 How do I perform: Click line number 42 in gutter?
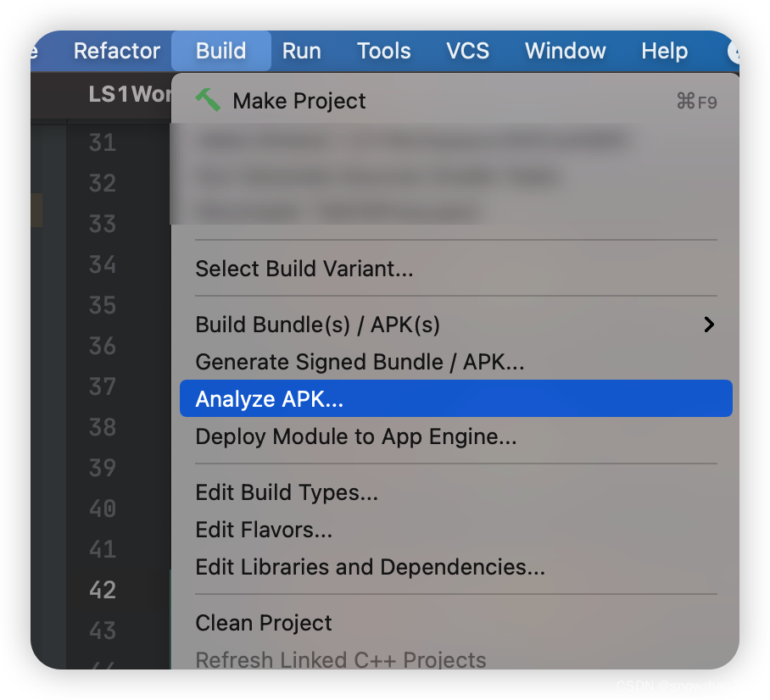tap(103, 591)
